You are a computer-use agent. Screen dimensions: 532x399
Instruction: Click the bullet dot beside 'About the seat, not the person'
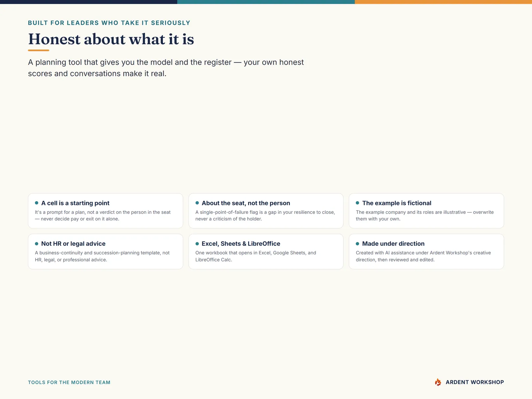(x=197, y=203)
